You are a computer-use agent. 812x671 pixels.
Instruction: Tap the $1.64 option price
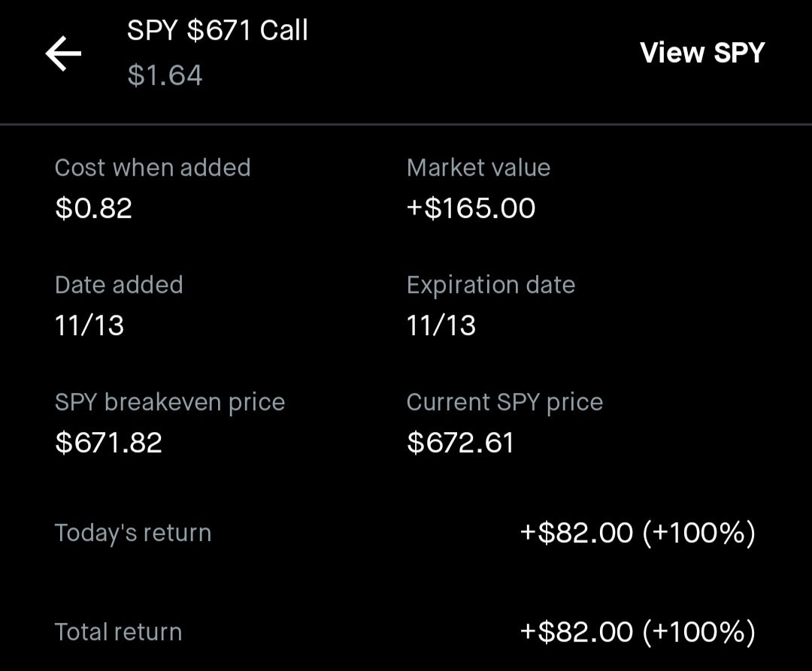click(x=165, y=76)
